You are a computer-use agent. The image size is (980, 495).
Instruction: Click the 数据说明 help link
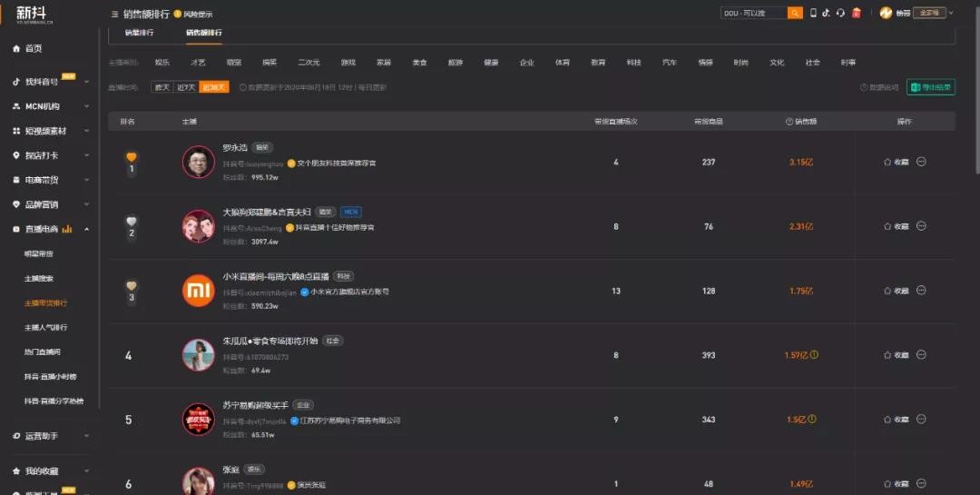point(879,87)
